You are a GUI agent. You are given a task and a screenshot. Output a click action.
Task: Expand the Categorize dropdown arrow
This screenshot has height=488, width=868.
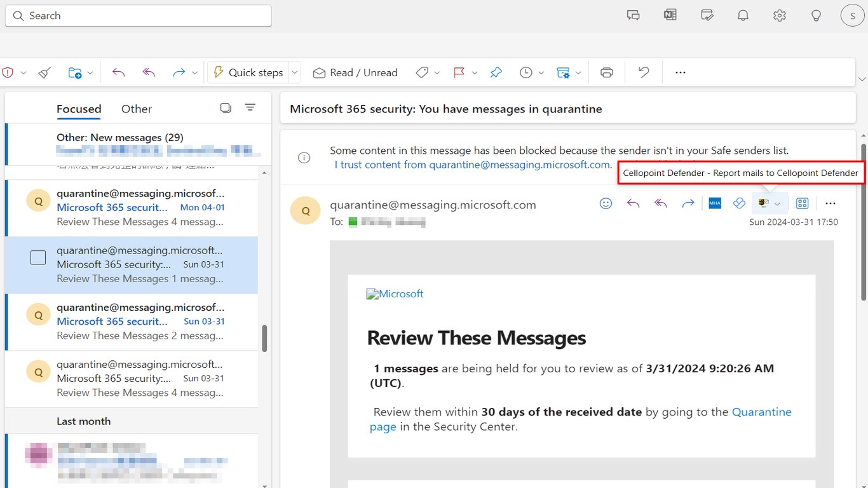point(437,73)
